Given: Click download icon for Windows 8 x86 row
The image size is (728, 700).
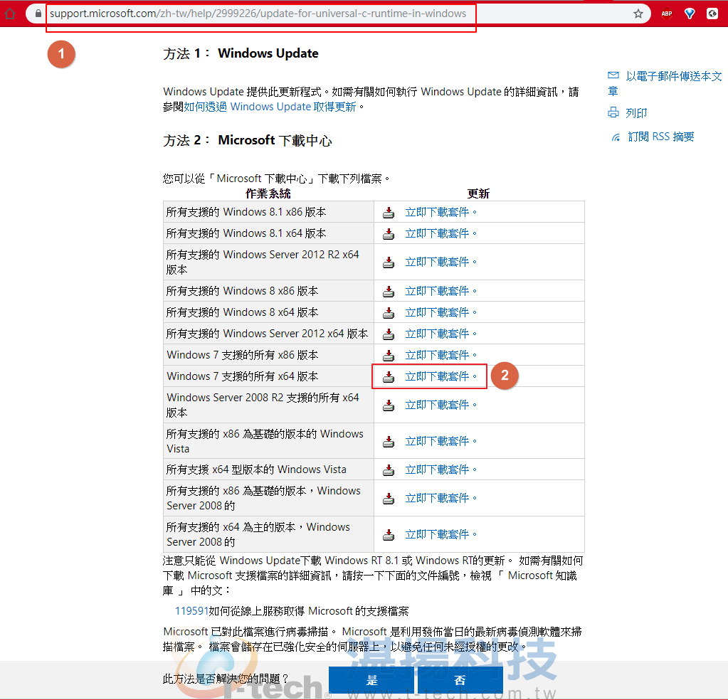Looking at the screenshot, I should click(389, 290).
